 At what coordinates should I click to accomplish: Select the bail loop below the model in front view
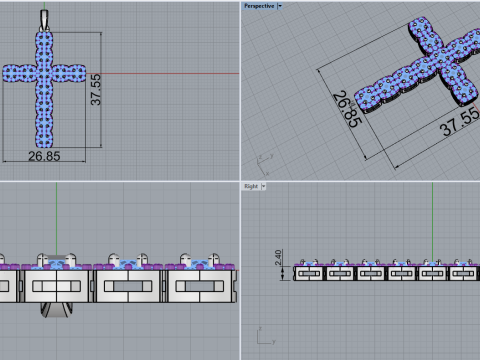(x=57, y=310)
